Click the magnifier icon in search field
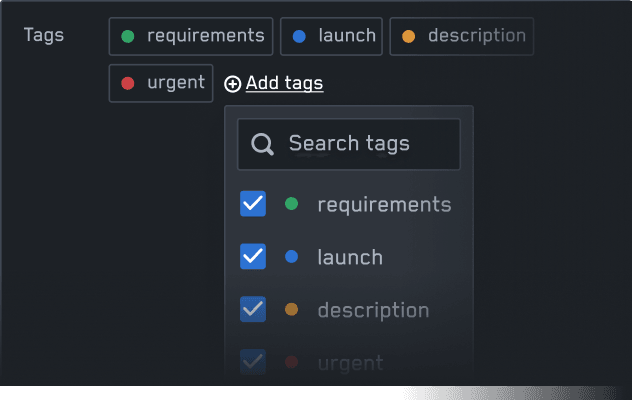Image resolution: width=632 pixels, height=400 pixels. (x=262, y=144)
